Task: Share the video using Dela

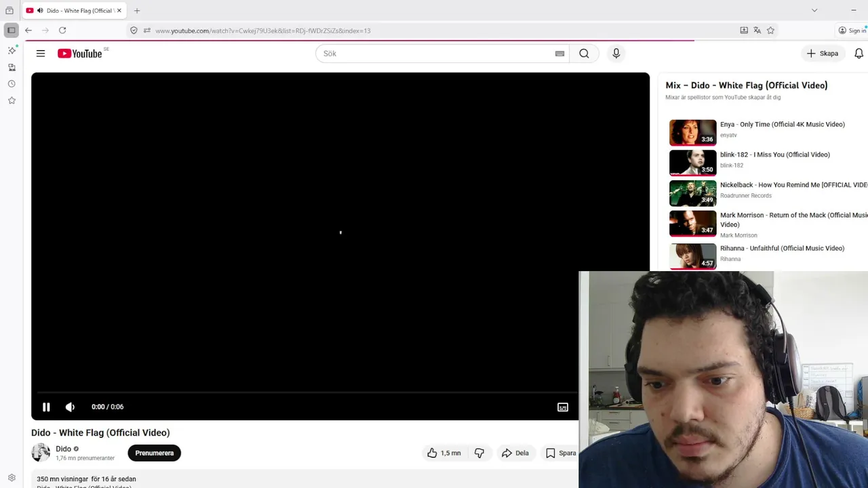Action: (515, 453)
